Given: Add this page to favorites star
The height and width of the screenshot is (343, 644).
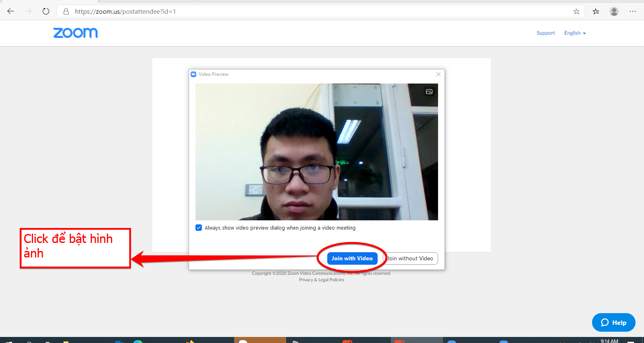Looking at the screenshot, I should click(576, 11).
